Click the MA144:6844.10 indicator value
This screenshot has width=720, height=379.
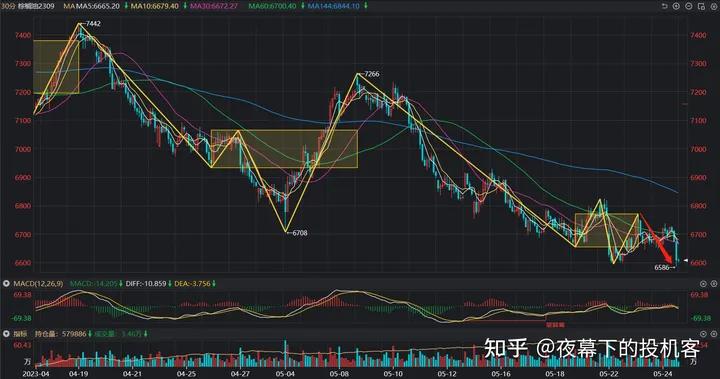(333, 6)
